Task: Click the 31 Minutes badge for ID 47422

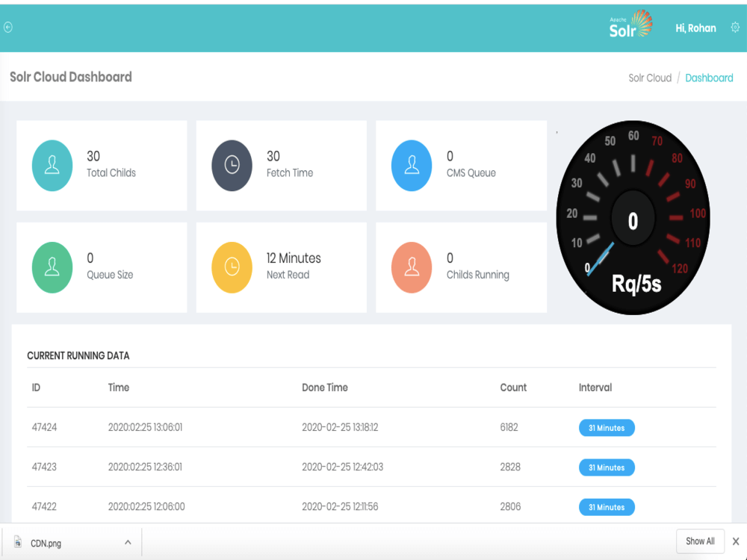Action: pyautogui.click(x=607, y=507)
